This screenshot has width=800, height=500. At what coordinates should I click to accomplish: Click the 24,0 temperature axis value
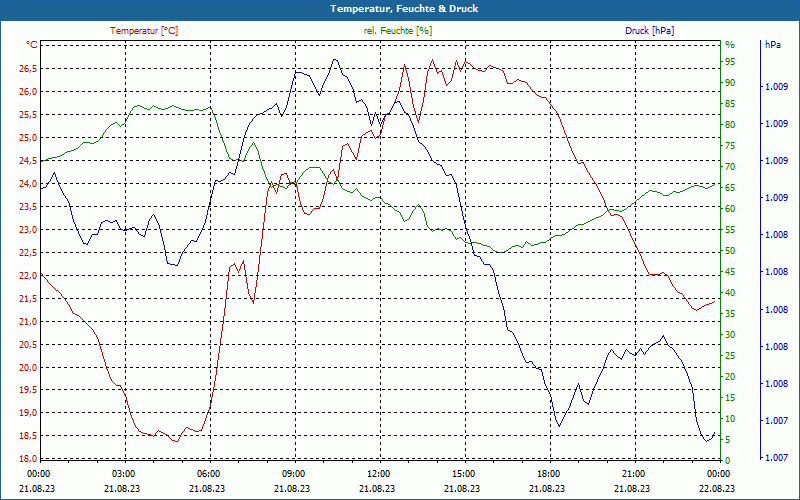29,184
